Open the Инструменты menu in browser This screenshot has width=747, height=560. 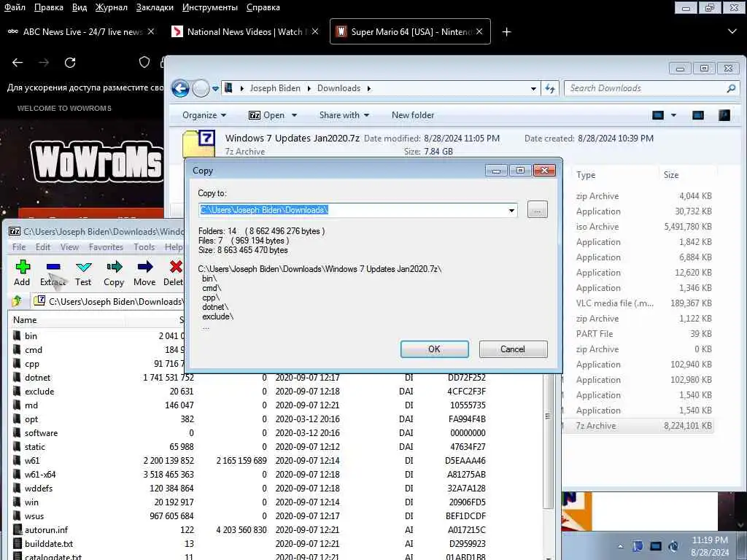(x=210, y=7)
